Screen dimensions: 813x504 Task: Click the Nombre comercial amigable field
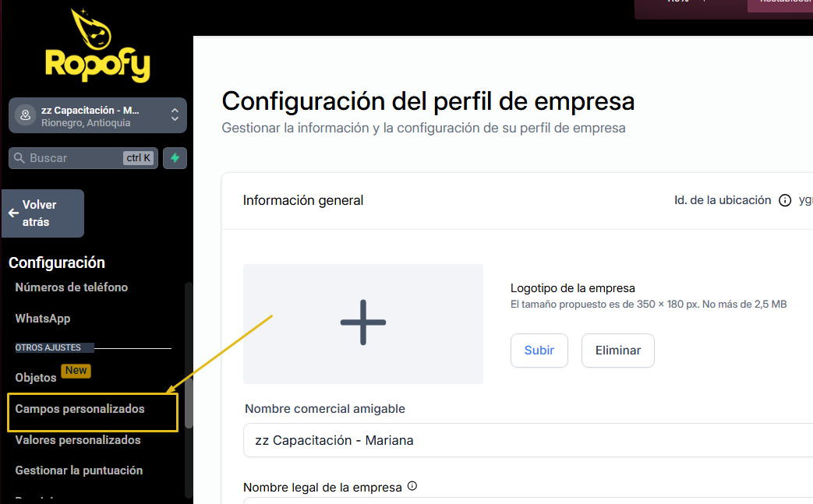[528, 440]
